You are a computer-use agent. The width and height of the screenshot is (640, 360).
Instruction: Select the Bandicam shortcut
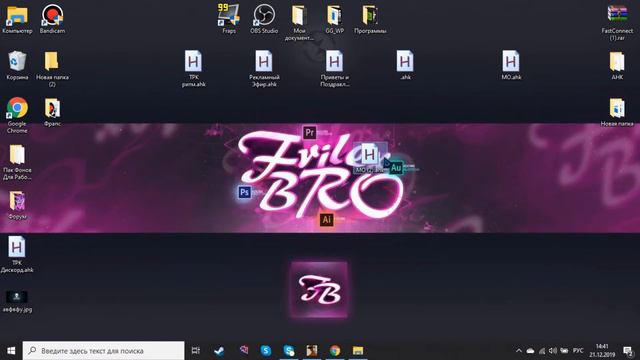pos(52,19)
